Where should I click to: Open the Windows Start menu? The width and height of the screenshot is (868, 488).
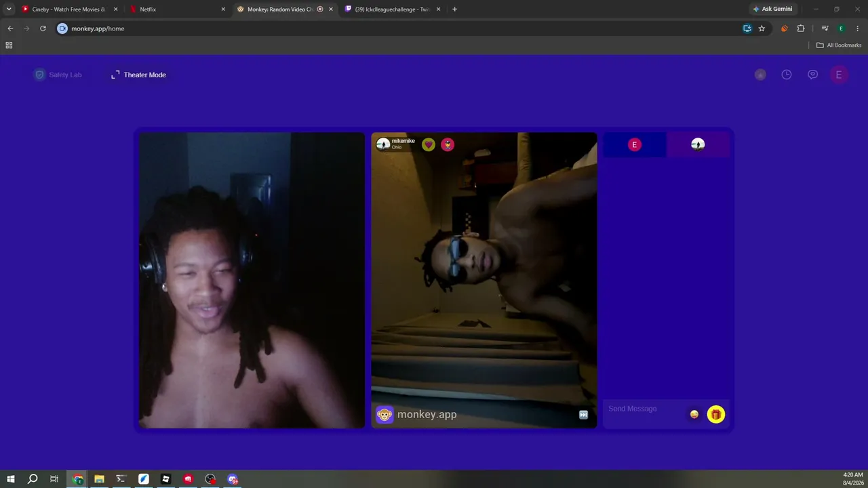coord(11,479)
